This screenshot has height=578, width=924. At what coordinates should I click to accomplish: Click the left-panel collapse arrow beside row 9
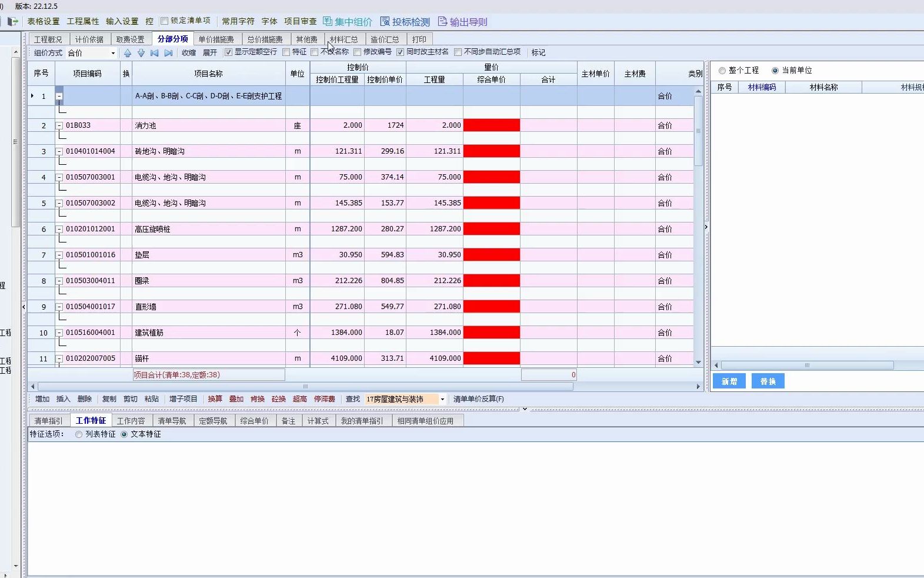[24, 307]
